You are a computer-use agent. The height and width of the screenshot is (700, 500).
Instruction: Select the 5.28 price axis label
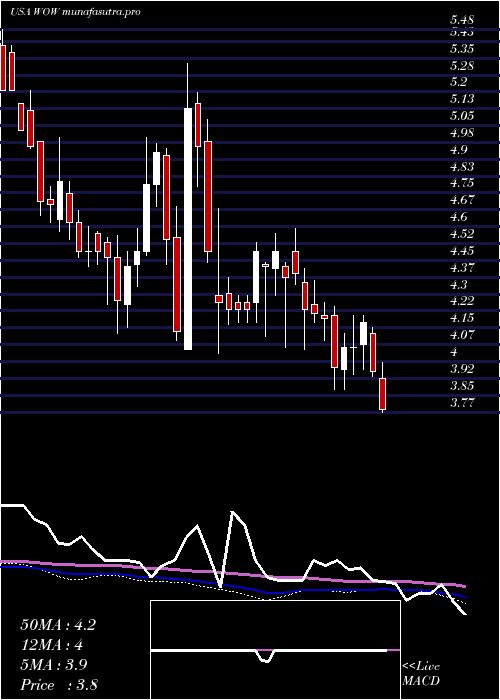(462, 66)
